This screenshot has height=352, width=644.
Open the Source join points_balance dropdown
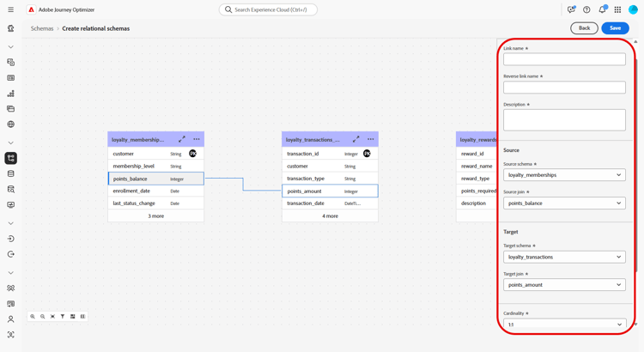tap(564, 203)
